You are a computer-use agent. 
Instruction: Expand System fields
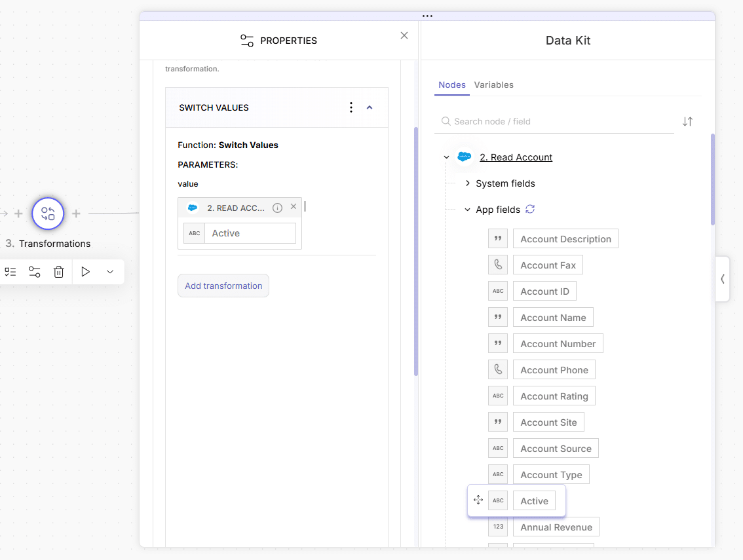(x=468, y=183)
